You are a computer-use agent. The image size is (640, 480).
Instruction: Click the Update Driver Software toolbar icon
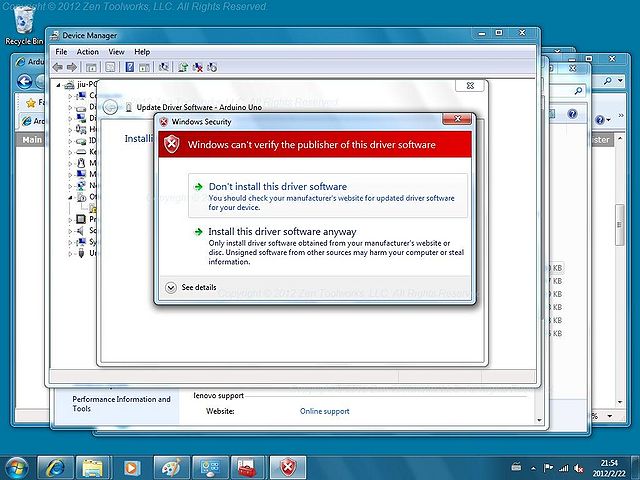tap(182, 67)
